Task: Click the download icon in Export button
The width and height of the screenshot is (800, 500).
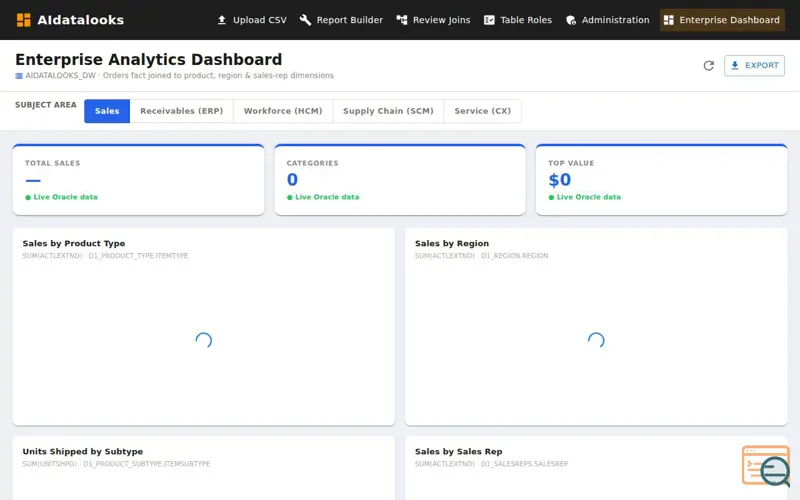Action: coord(735,65)
